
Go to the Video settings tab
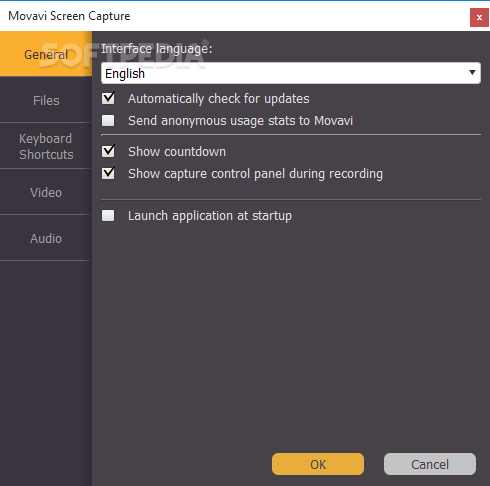click(46, 192)
